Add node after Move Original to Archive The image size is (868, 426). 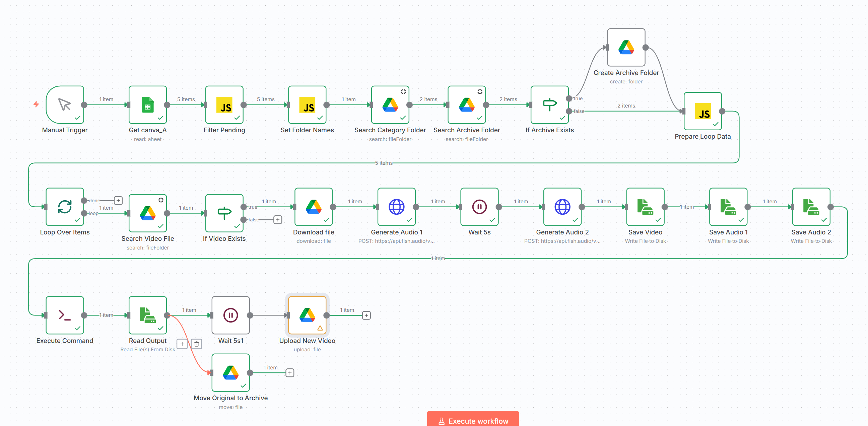coord(290,373)
